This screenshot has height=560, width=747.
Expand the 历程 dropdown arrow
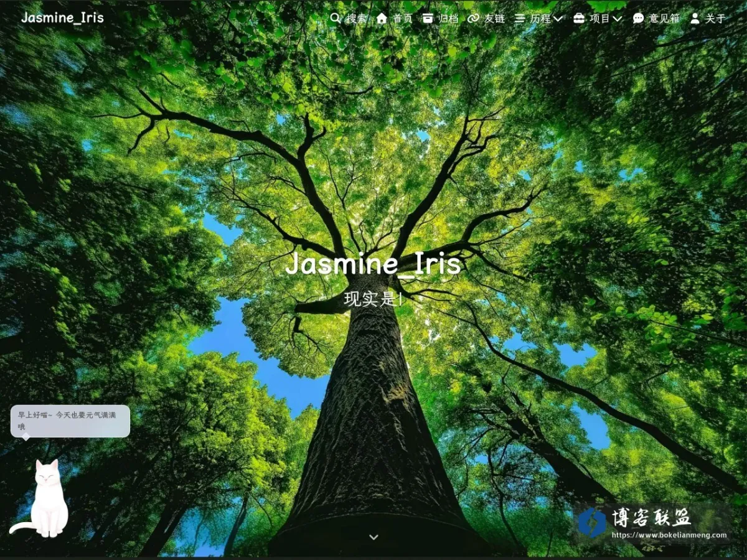coord(558,19)
